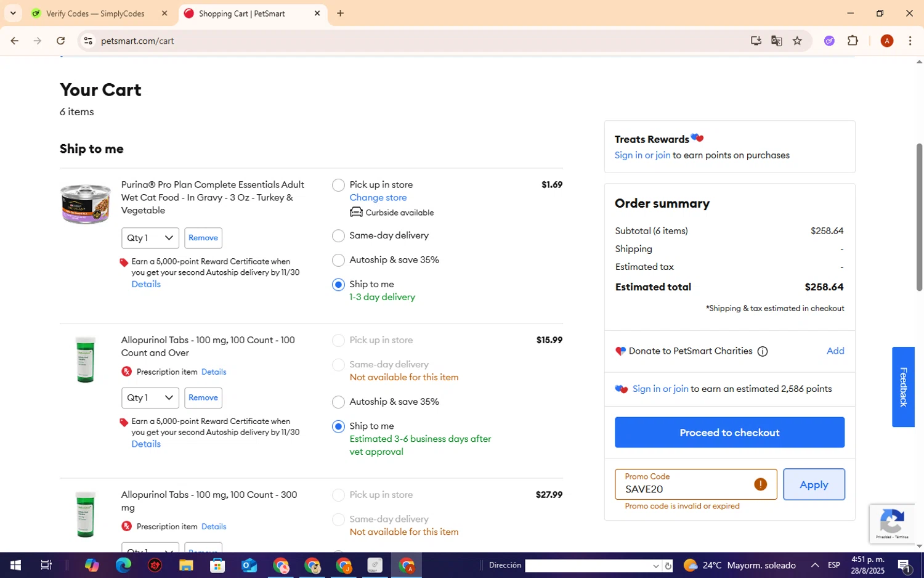Open Chrome three-dot menu
The height and width of the screenshot is (578, 924).
coord(910,41)
